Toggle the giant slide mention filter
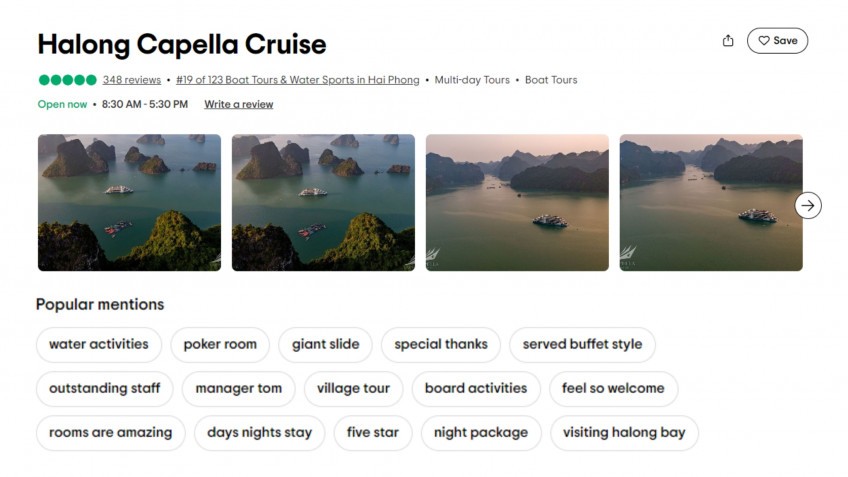848x477 pixels. [325, 344]
